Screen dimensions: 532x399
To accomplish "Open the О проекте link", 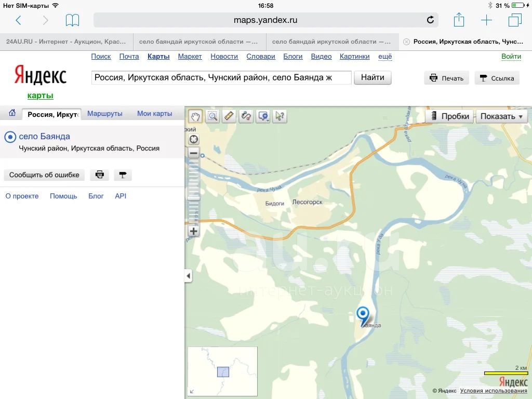I will tap(22, 196).
